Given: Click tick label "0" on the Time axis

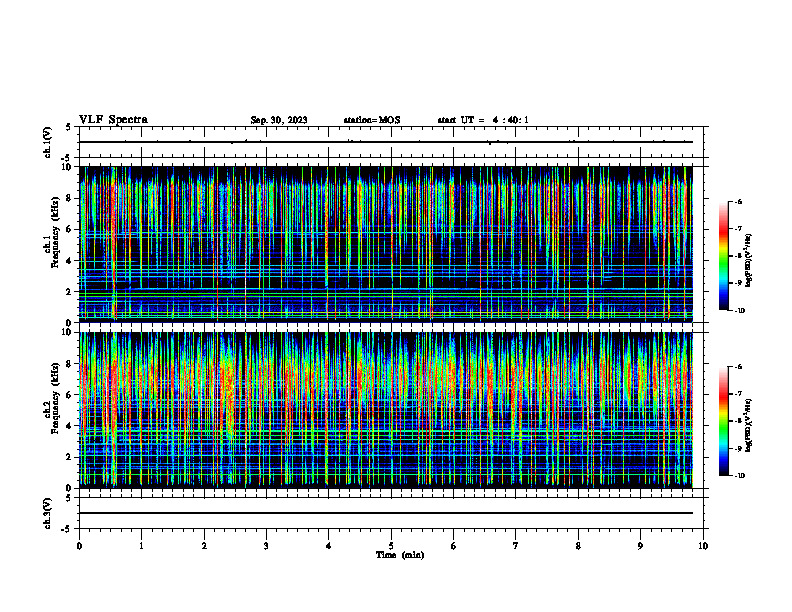Looking at the screenshot, I should click(x=79, y=546).
